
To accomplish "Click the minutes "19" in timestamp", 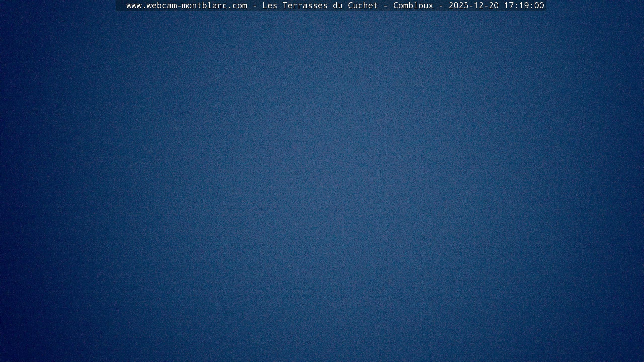I will 524,6.
